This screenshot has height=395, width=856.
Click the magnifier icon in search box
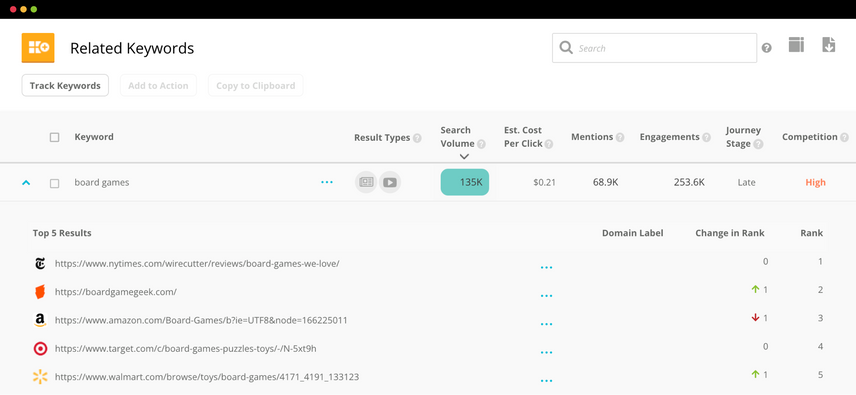(x=566, y=48)
